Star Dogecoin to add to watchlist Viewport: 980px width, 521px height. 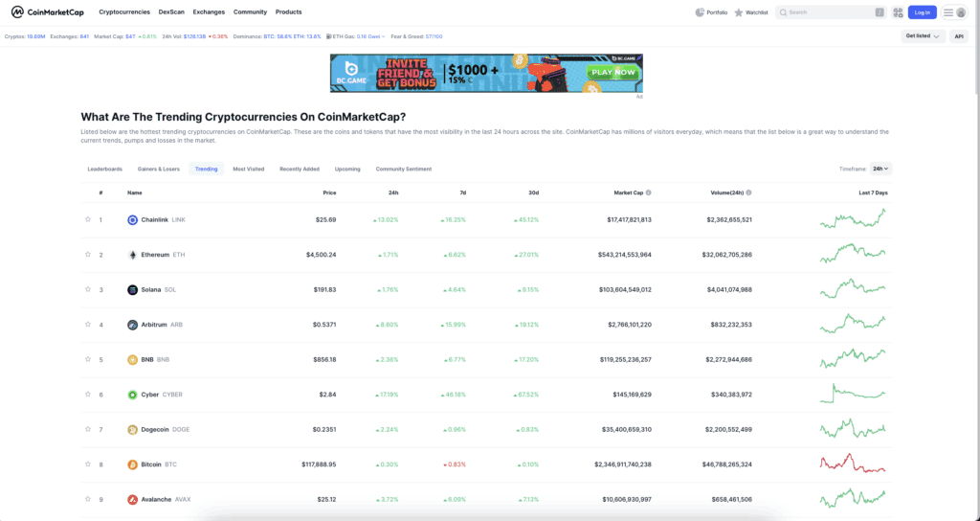click(x=88, y=430)
